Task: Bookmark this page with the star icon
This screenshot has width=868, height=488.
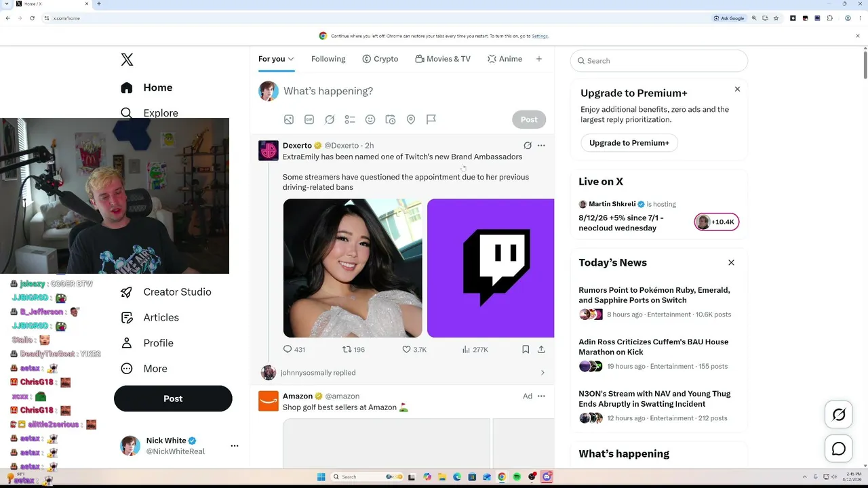Action: 776,18
